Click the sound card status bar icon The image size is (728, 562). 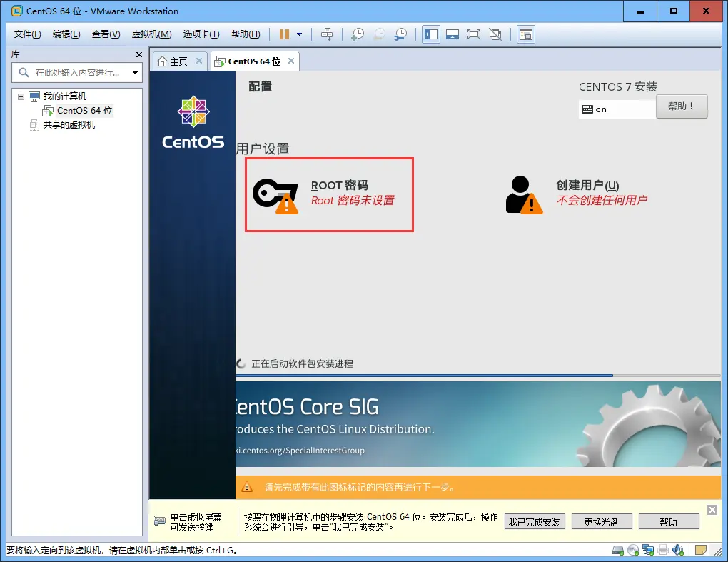(678, 551)
